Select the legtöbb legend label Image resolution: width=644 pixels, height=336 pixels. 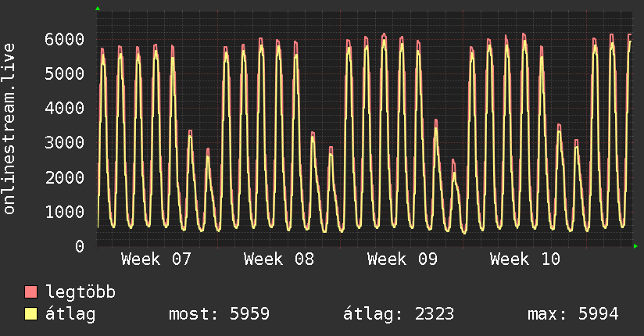[x=81, y=293]
